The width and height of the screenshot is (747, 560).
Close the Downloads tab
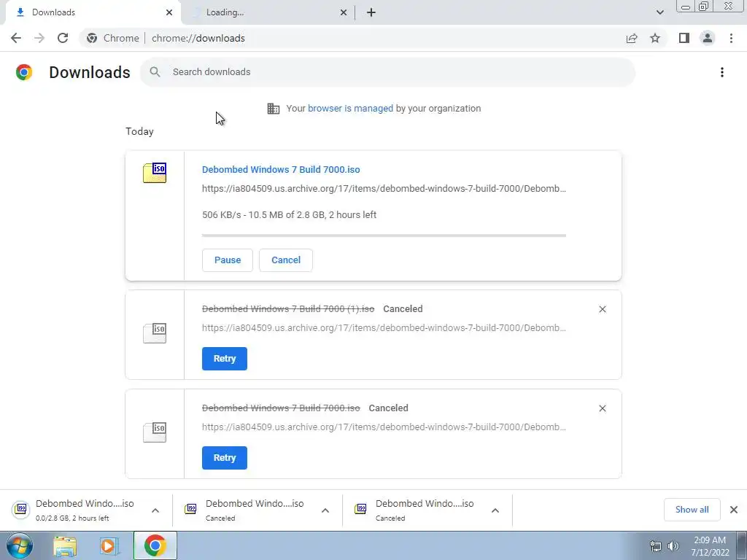(169, 12)
